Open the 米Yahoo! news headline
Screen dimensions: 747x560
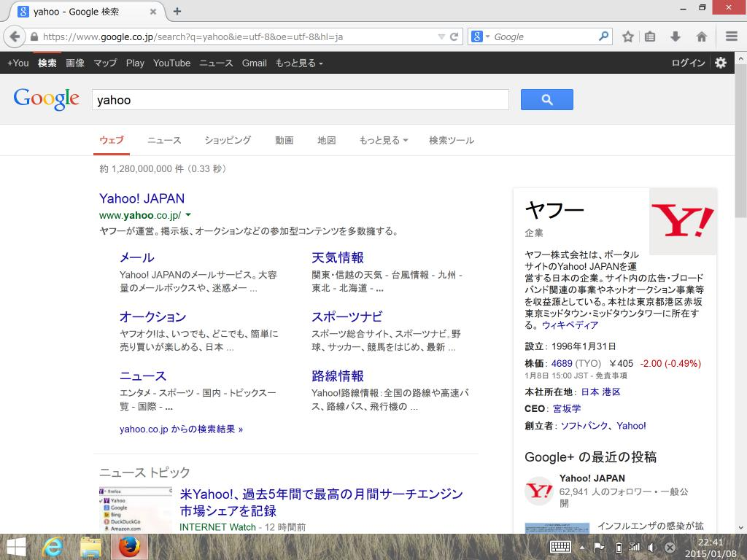click(x=321, y=502)
